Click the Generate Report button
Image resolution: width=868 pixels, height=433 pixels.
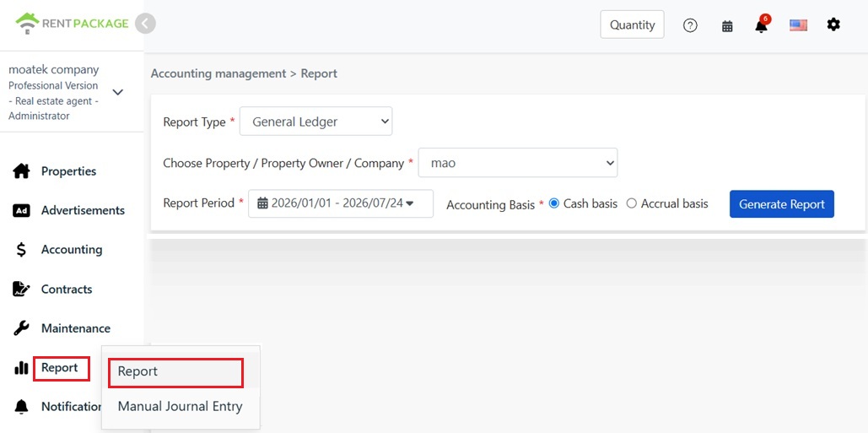(x=782, y=203)
